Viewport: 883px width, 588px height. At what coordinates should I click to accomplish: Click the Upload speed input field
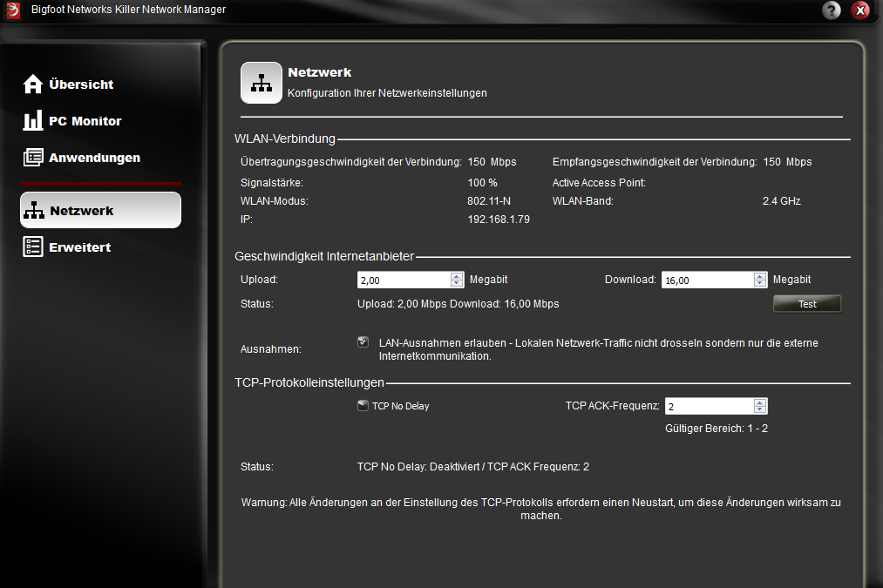pyautogui.click(x=404, y=280)
